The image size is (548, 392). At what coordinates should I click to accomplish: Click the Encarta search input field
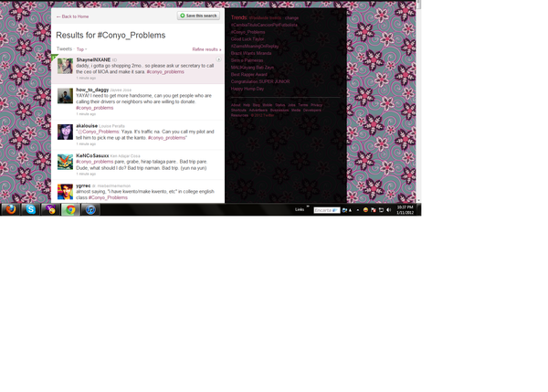pos(327,210)
